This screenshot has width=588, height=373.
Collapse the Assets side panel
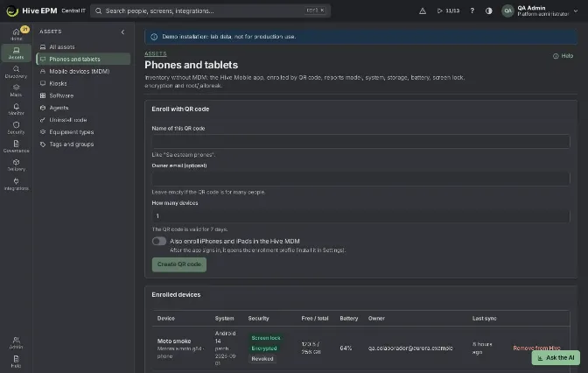pos(122,32)
